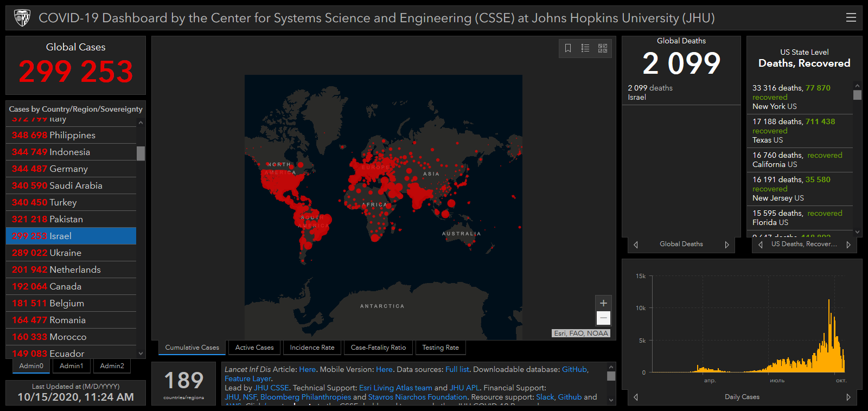Click US state list scrollbar thumb
Image resolution: width=868 pixels, height=411 pixels.
click(x=857, y=95)
